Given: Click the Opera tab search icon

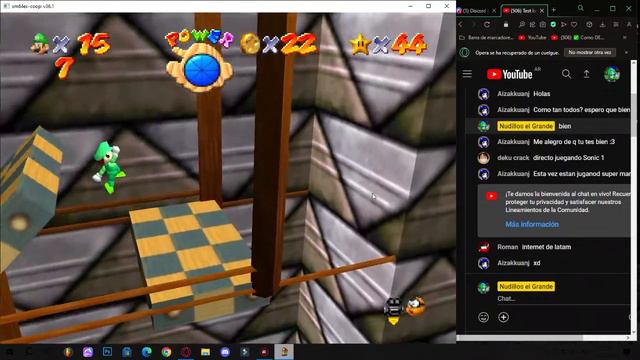Looking at the screenshot, I should pos(580,8).
